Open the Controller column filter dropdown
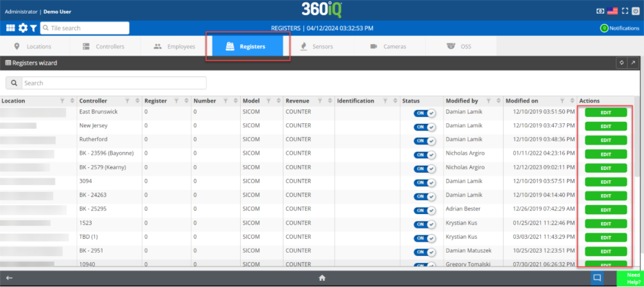The width and height of the screenshot is (644, 287). pos(129,101)
